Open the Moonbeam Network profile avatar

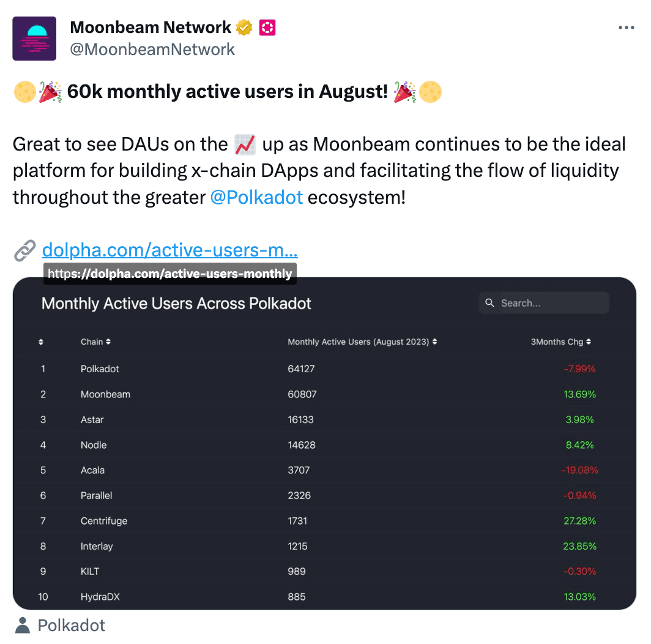click(34, 39)
